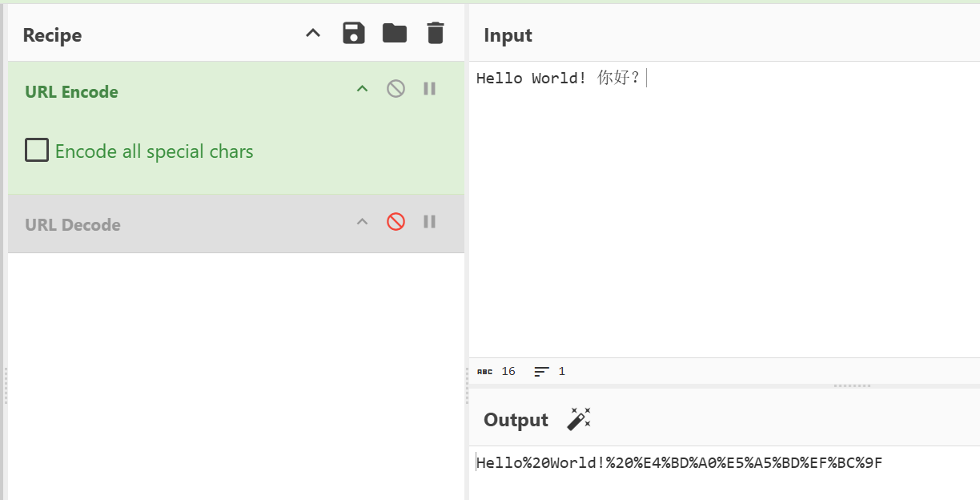Viewport: 980px width, 500px height.
Task: Grab the vertical recipe pane divider handle
Action: pos(467,386)
